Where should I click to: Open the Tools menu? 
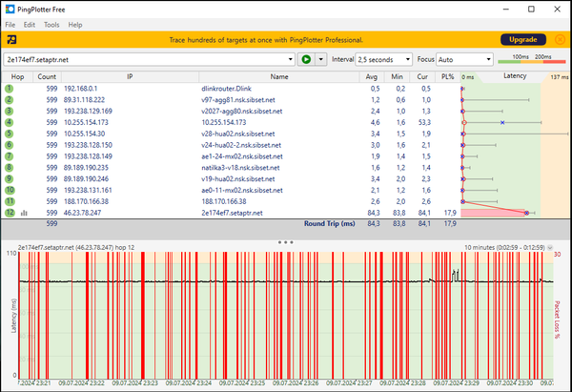[x=51, y=25]
